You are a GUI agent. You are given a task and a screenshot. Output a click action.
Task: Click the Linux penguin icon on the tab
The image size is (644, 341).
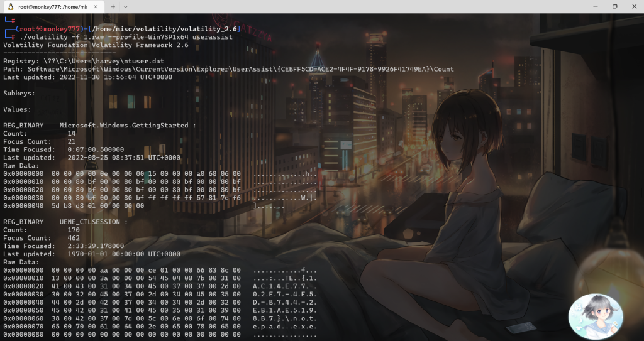tap(9, 6)
